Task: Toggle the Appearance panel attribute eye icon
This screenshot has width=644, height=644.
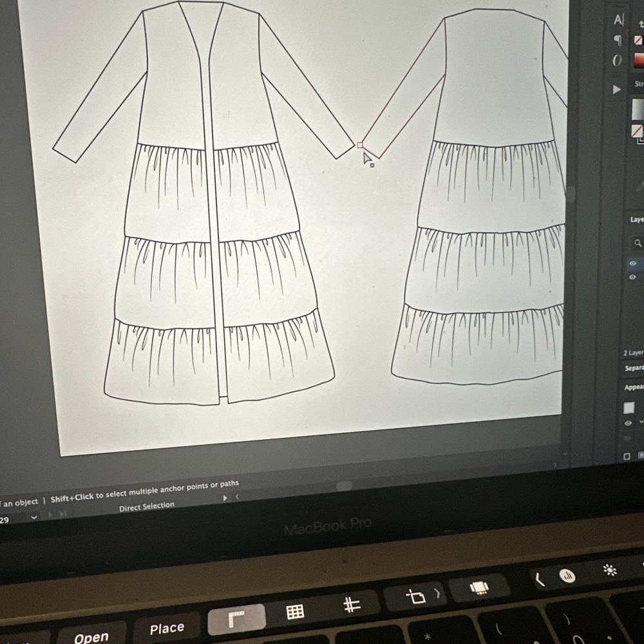Action: point(629,423)
